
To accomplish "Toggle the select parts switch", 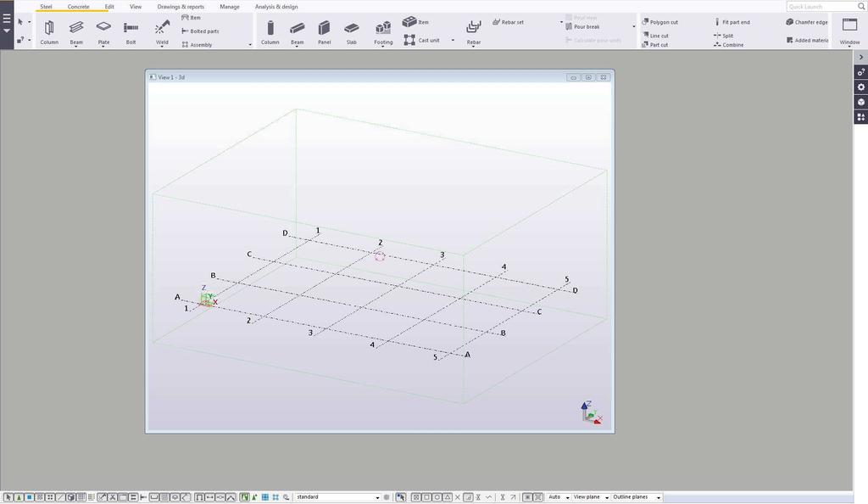I will [x=30, y=497].
